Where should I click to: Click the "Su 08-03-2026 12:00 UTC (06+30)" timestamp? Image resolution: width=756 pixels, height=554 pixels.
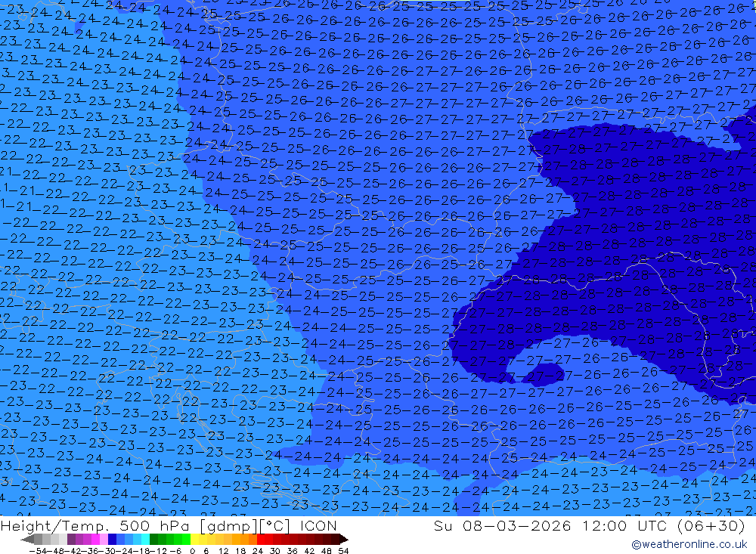[x=589, y=525]
